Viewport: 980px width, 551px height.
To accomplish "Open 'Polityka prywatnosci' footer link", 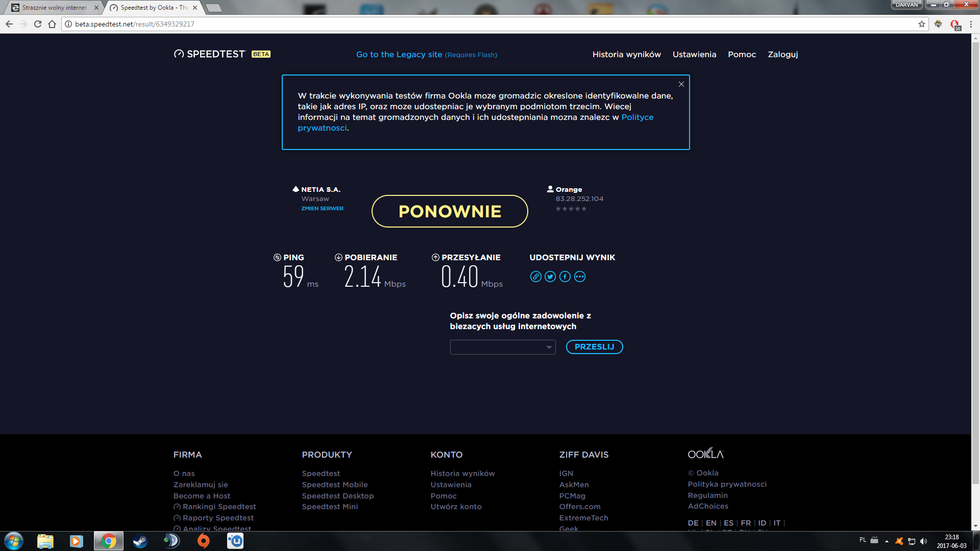I will pyautogui.click(x=727, y=484).
